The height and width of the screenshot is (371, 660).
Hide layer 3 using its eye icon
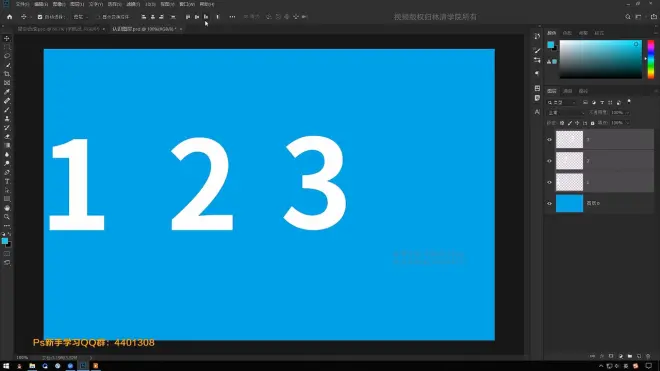(549, 140)
